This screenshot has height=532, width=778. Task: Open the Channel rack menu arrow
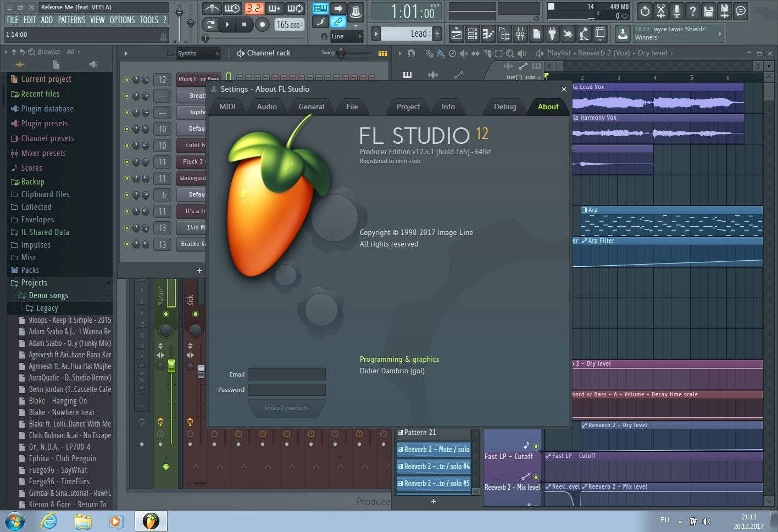[126, 53]
